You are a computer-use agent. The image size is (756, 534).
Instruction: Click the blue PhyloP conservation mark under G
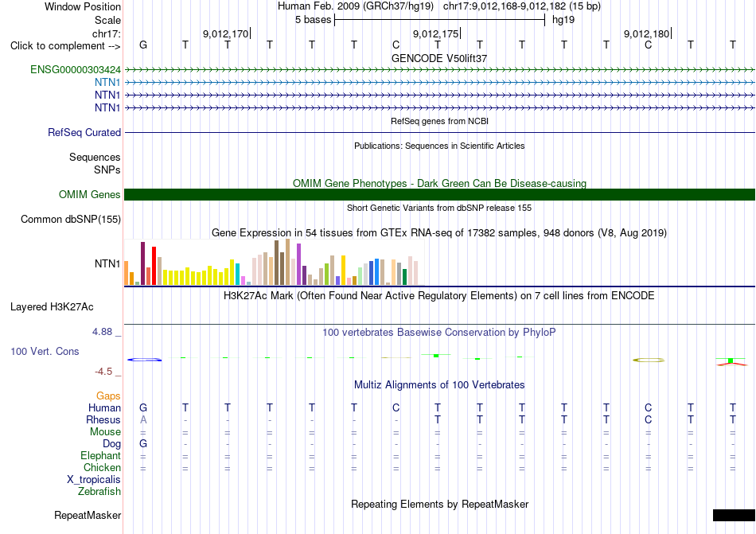(x=145, y=360)
